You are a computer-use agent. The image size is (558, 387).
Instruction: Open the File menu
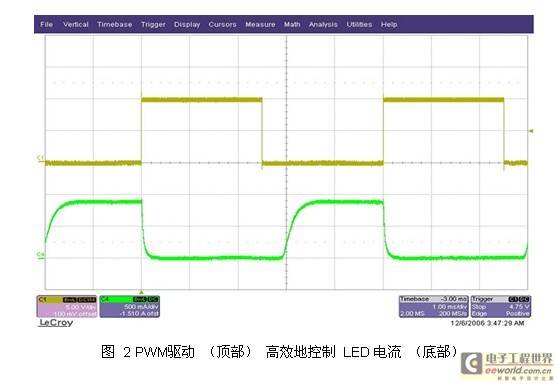[x=47, y=24]
